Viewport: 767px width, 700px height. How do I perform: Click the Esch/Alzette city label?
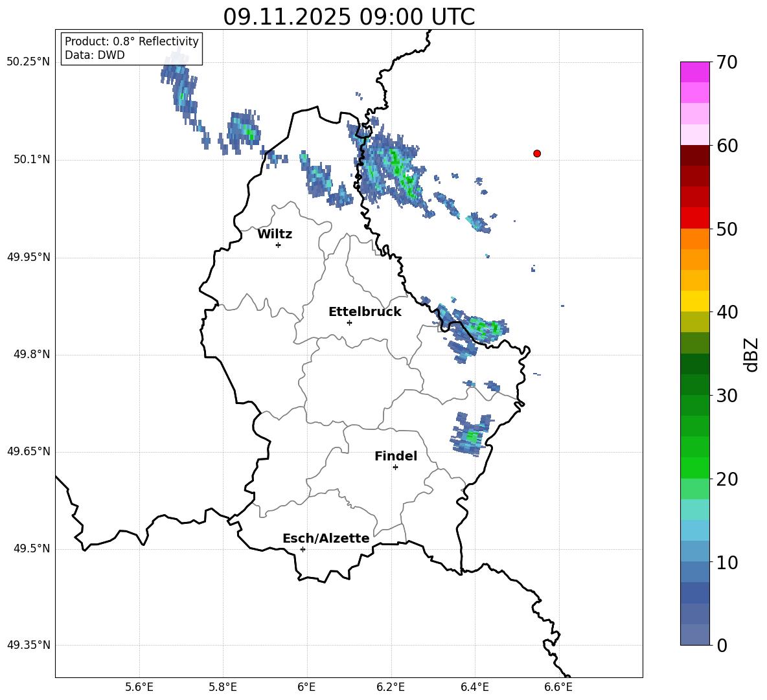point(326,538)
